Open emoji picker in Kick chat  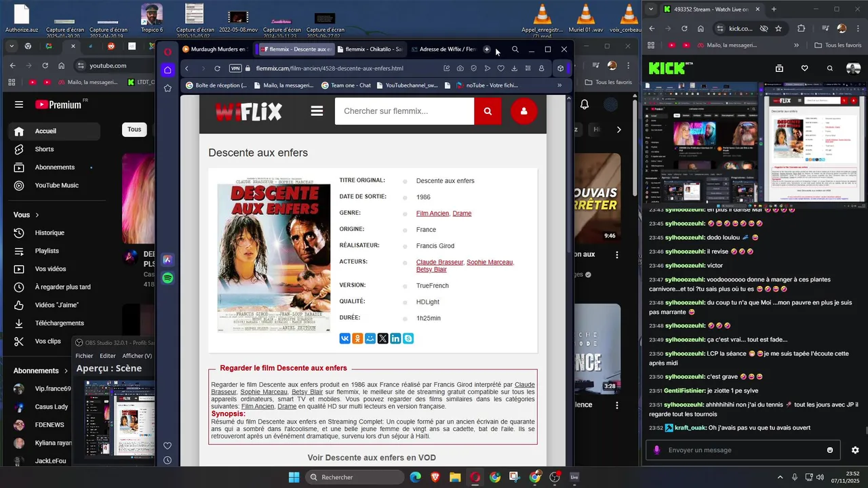830,450
